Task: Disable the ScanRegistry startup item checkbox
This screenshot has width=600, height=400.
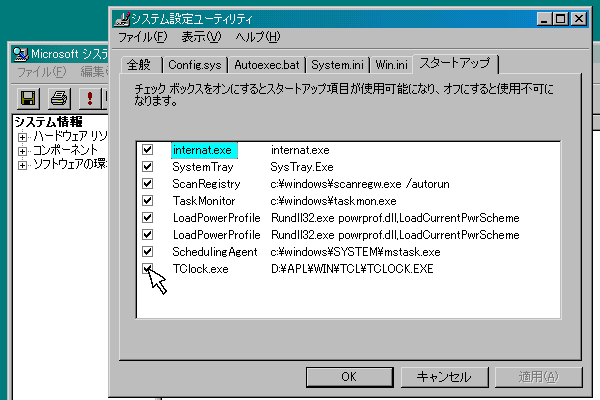Action: coord(147,183)
